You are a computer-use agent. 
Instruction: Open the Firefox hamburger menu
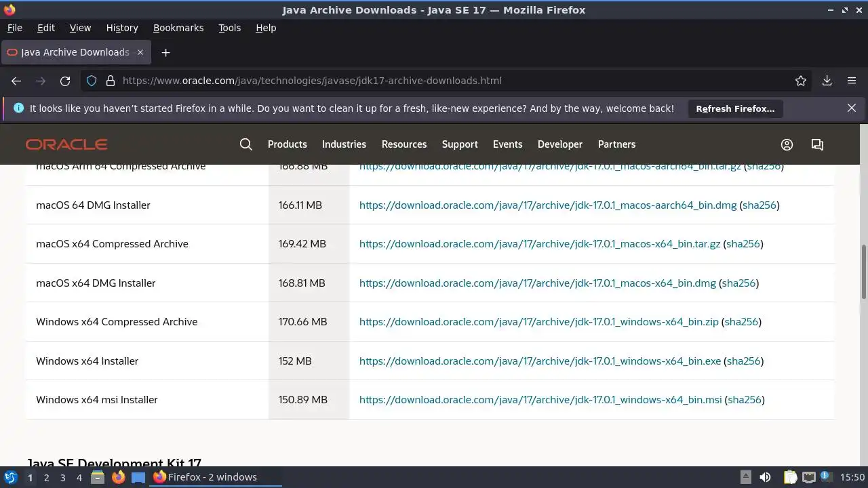pos(852,81)
